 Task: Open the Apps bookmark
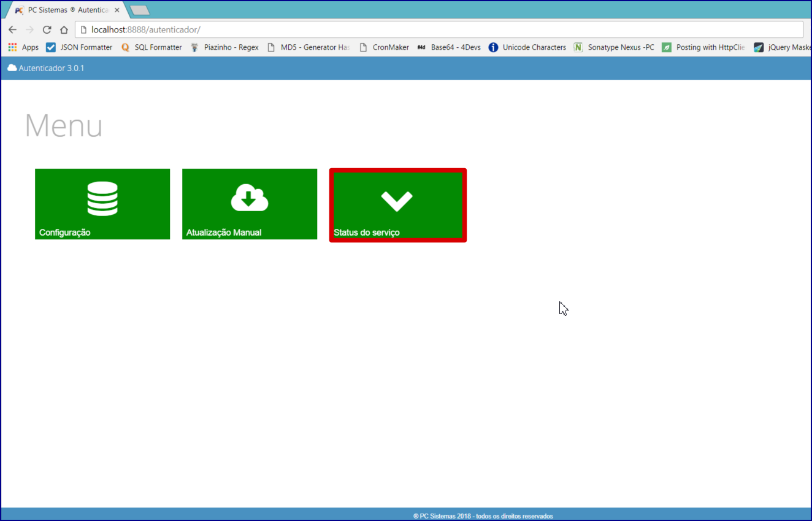pos(23,47)
